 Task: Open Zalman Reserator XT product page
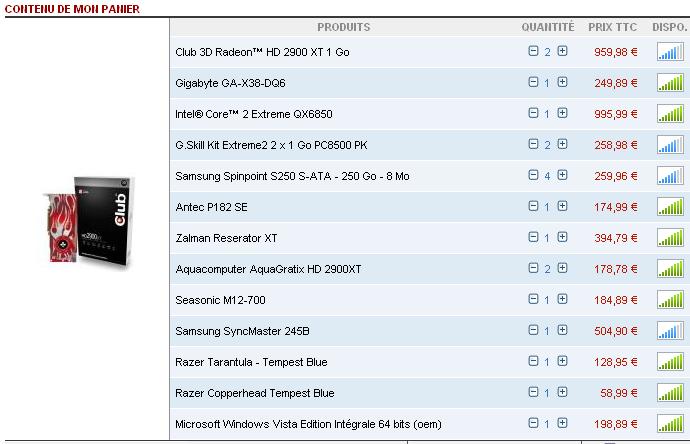tap(226, 238)
